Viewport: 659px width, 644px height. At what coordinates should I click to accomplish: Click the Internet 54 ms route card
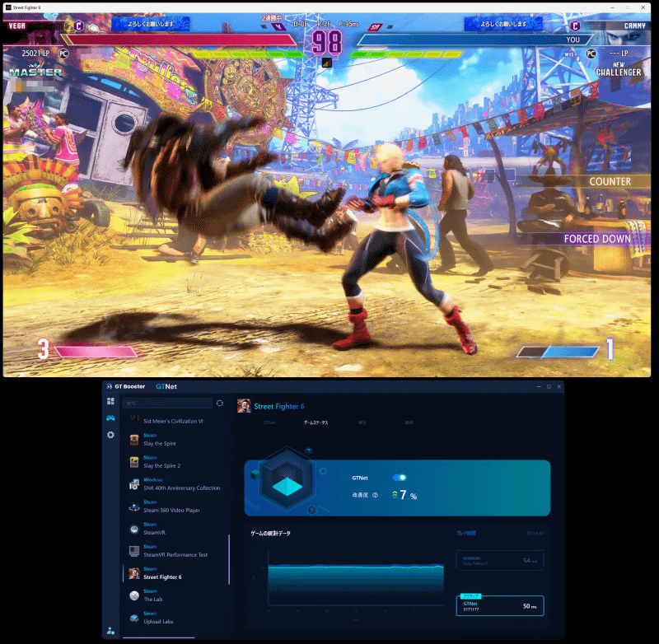(500, 560)
